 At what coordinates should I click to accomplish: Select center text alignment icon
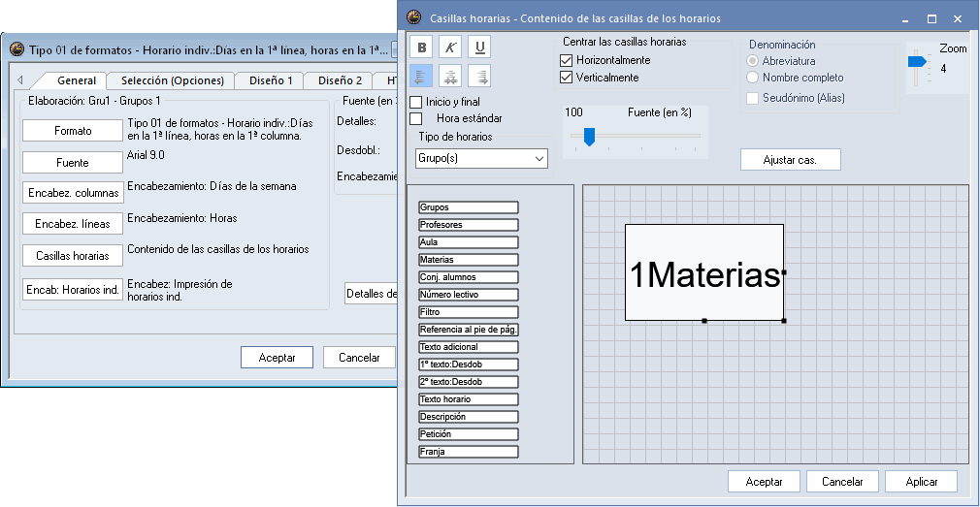[x=450, y=76]
